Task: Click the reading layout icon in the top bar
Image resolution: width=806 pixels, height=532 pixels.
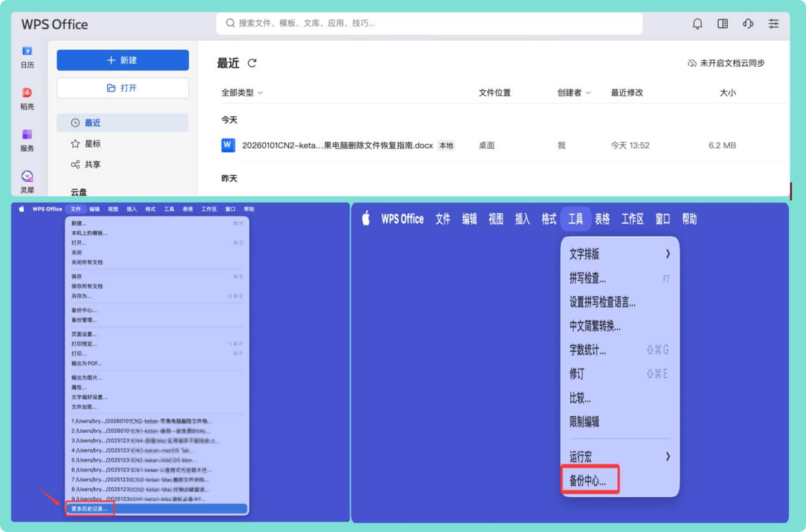Action: click(x=723, y=24)
